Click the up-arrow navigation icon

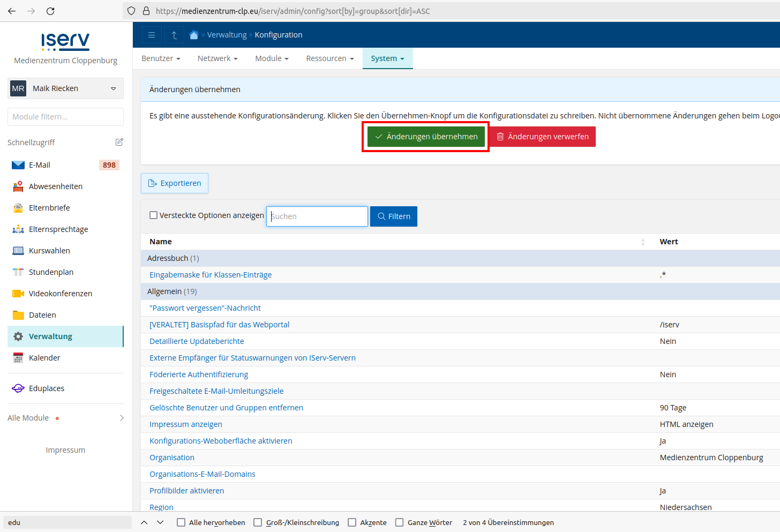[174, 35]
